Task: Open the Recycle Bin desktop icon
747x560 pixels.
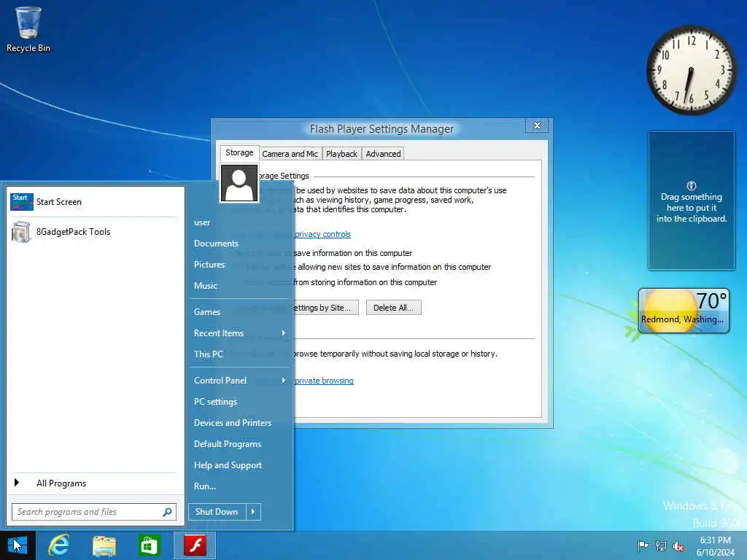Action: tap(28, 29)
